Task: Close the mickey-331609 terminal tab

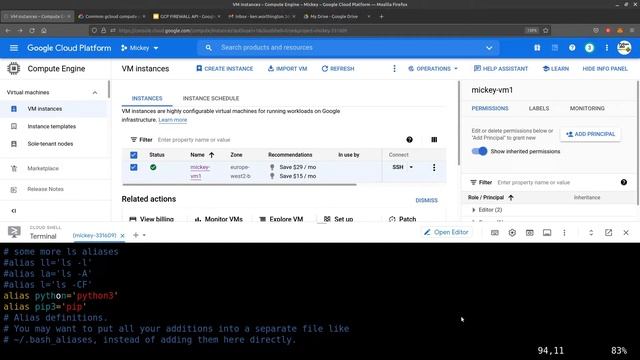Action: click(122, 236)
